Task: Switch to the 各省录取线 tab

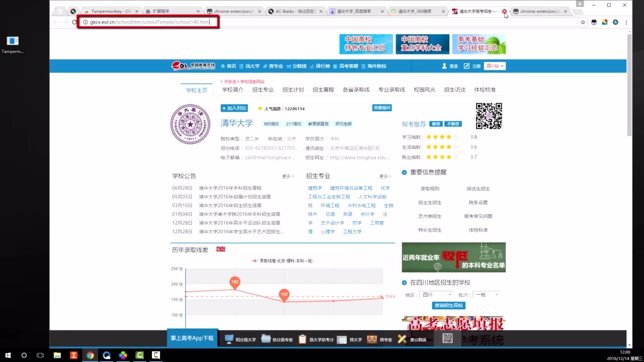Action: pyautogui.click(x=356, y=89)
